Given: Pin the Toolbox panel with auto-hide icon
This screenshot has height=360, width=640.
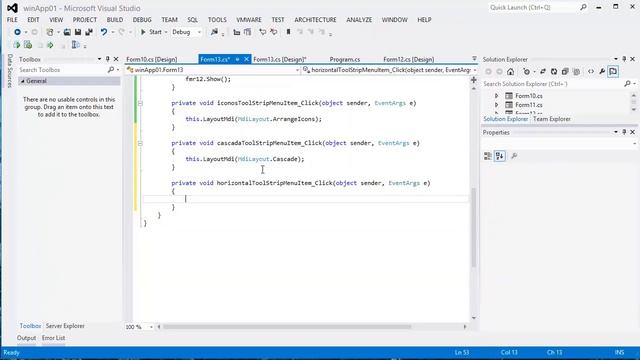Looking at the screenshot, I should pyautogui.click(x=108, y=59).
